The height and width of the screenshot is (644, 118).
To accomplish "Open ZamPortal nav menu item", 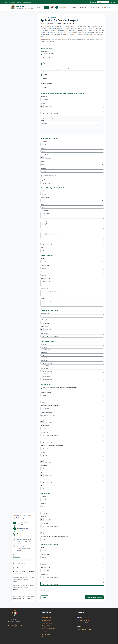I will pos(74,8).
